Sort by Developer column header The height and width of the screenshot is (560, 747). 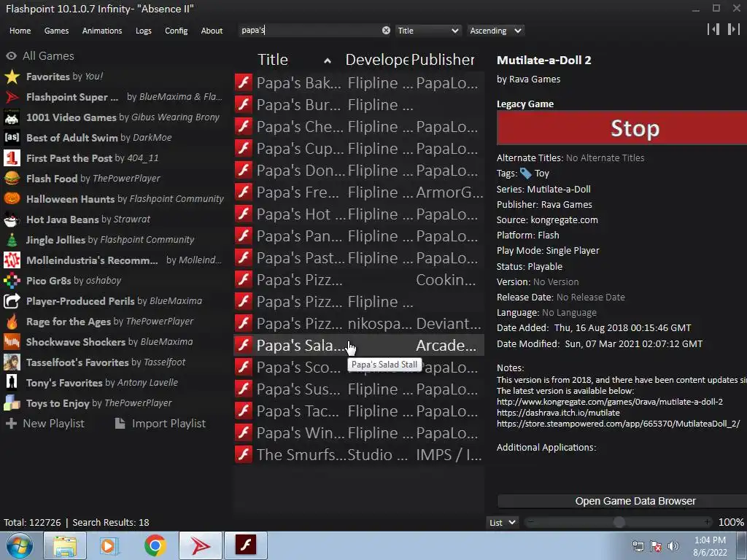pyautogui.click(x=376, y=60)
